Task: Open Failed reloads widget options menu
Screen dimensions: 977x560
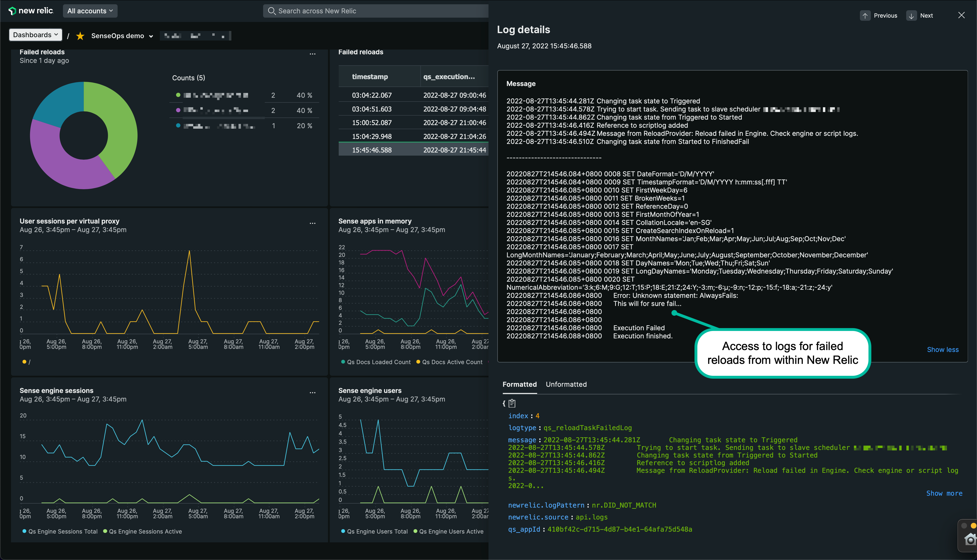Action: pyautogui.click(x=312, y=54)
